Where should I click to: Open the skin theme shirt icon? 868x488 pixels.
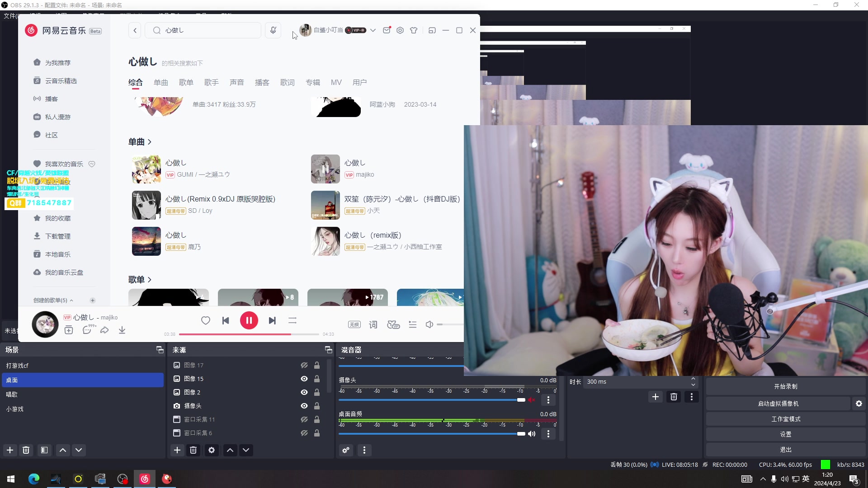[414, 30]
